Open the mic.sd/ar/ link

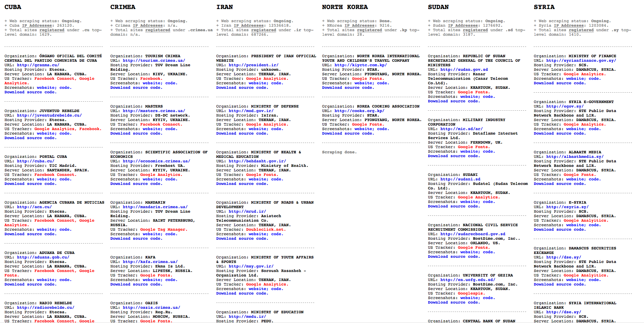click(x=461, y=129)
